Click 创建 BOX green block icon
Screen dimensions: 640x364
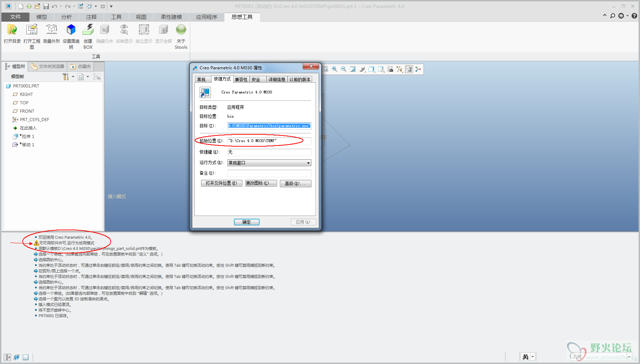[88, 30]
